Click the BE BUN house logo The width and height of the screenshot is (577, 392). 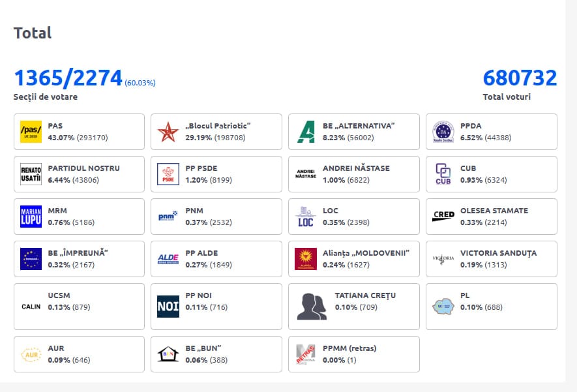point(168,354)
